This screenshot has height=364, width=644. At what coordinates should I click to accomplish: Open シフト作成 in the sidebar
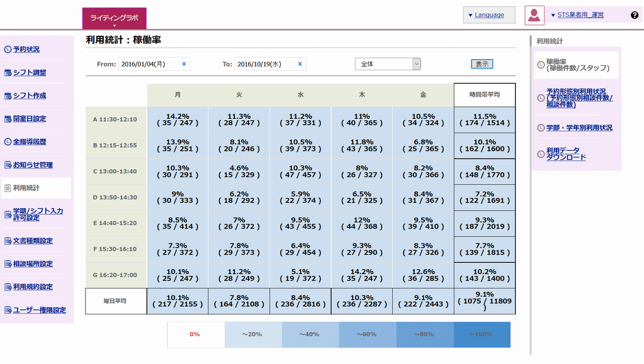30,96
